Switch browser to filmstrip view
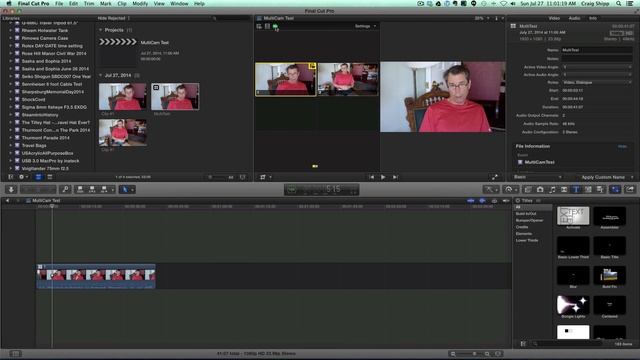This screenshot has height=360, width=640. pos(38,177)
